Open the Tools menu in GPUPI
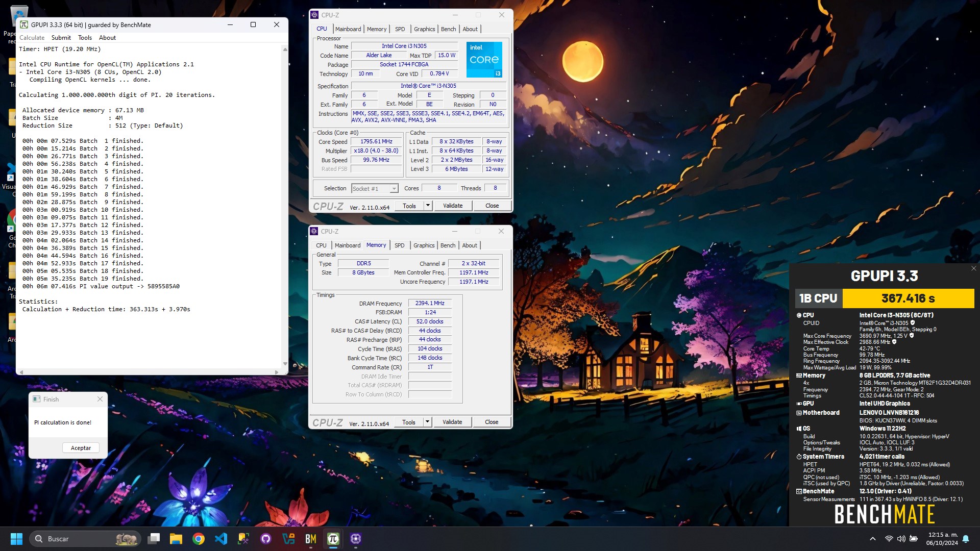980x551 pixels. click(x=85, y=38)
